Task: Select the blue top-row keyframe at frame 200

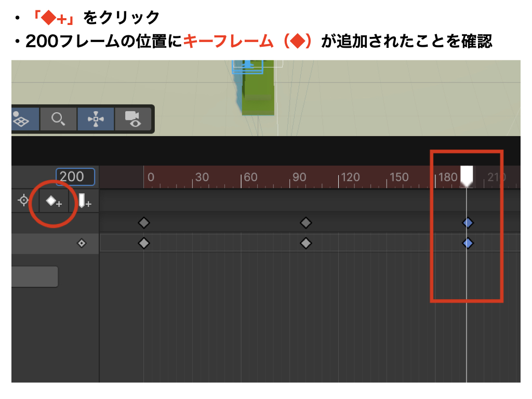Action: pyautogui.click(x=468, y=223)
